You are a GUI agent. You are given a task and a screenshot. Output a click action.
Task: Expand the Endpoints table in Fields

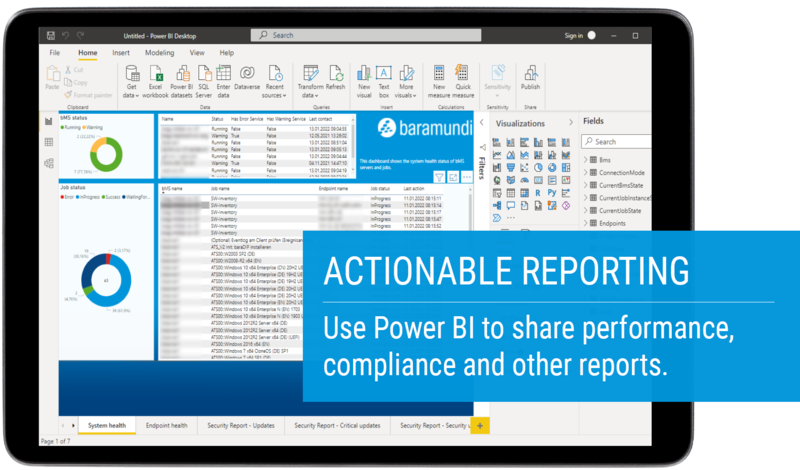point(586,223)
